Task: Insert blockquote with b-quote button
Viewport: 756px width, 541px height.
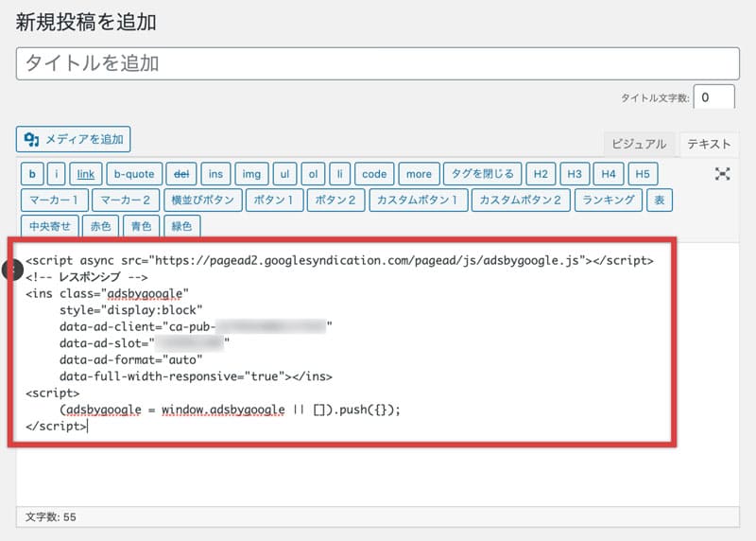Action: pyautogui.click(x=134, y=174)
